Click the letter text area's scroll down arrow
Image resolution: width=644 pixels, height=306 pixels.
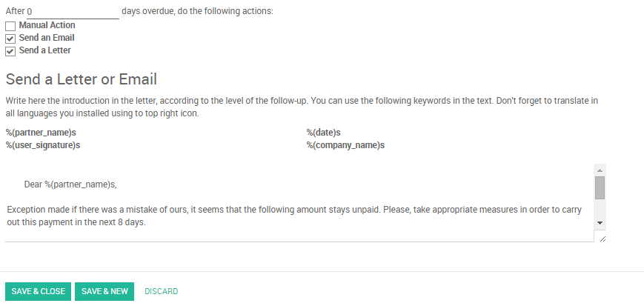coord(600,223)
